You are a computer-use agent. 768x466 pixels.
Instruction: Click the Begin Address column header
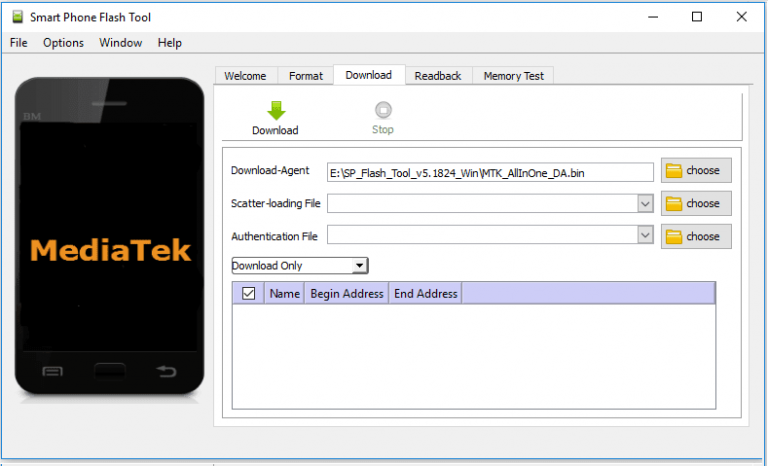[347, 294]
